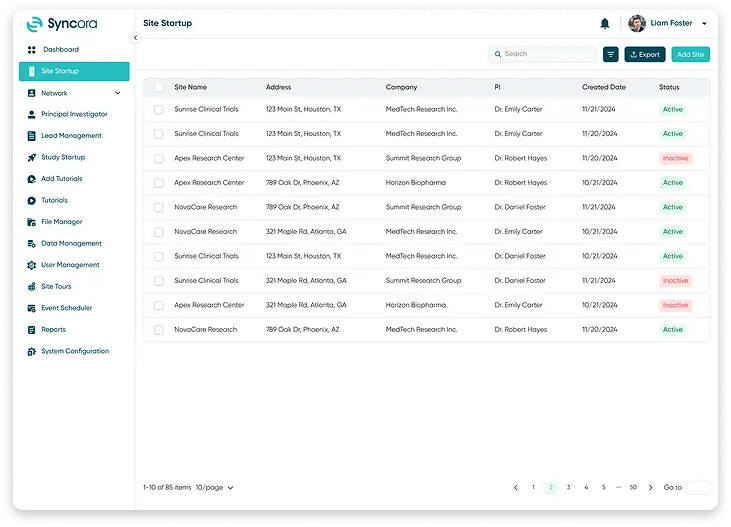The height and width of the screenshot is (527, 731).
Task: Open user menu arrow beside Liam Foster
Action: pyautogui.click(x=704, y=23)
